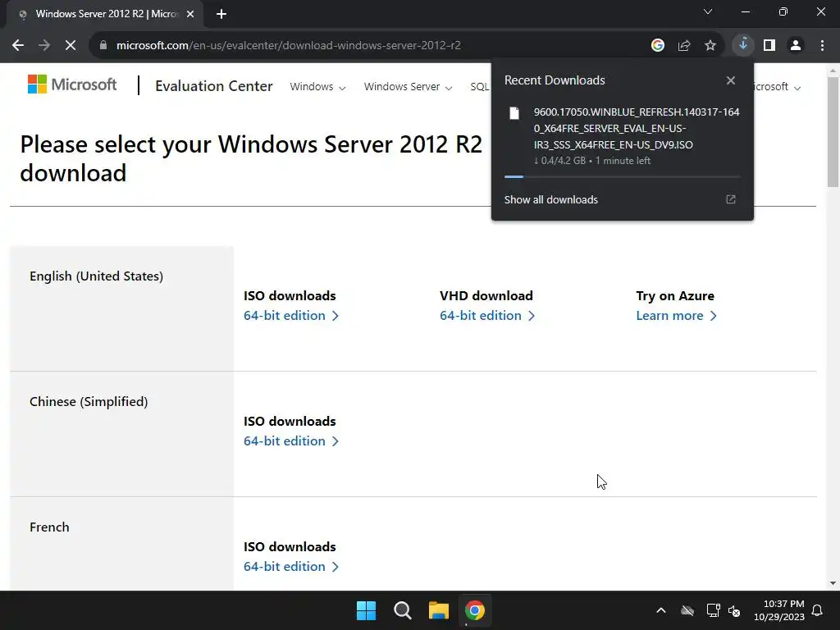Open the Chrome profile menu
This screenshot has width=840, height=630.
[796, 46]
